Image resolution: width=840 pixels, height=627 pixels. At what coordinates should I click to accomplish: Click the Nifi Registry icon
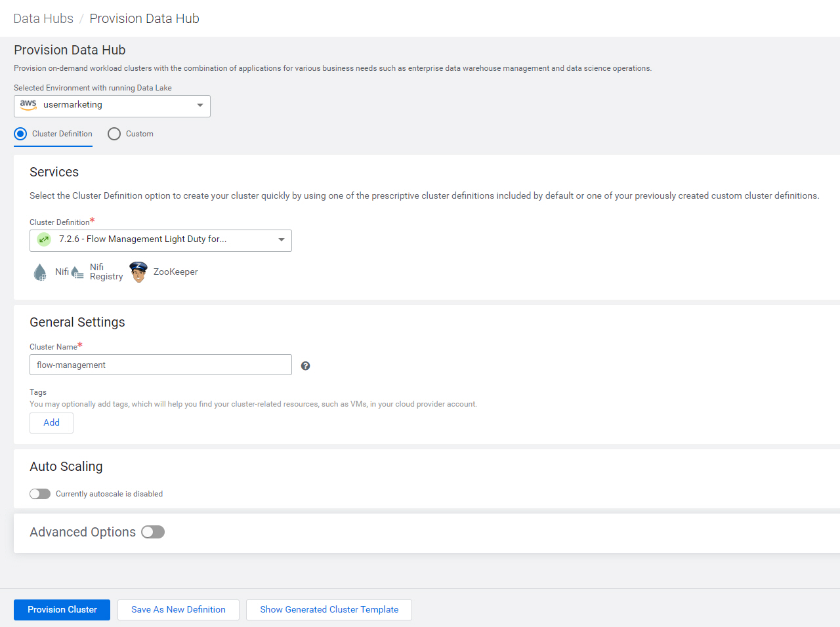(x=77, y=272)
